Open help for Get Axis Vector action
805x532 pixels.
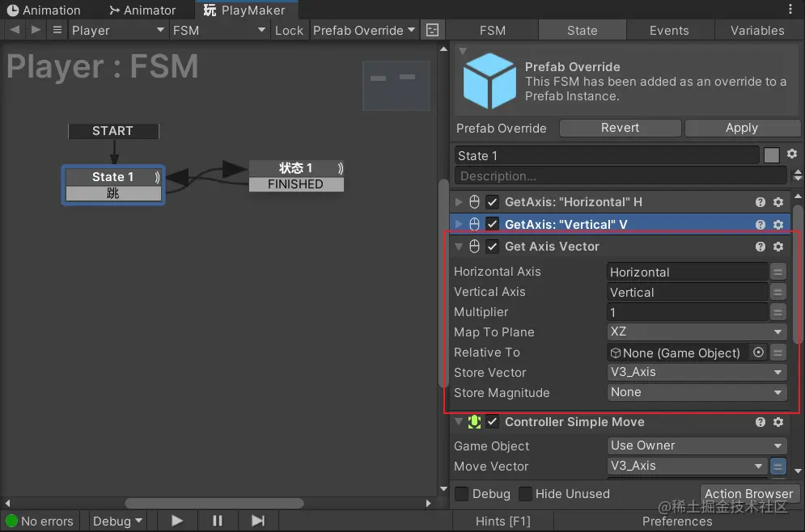point(761,247)
